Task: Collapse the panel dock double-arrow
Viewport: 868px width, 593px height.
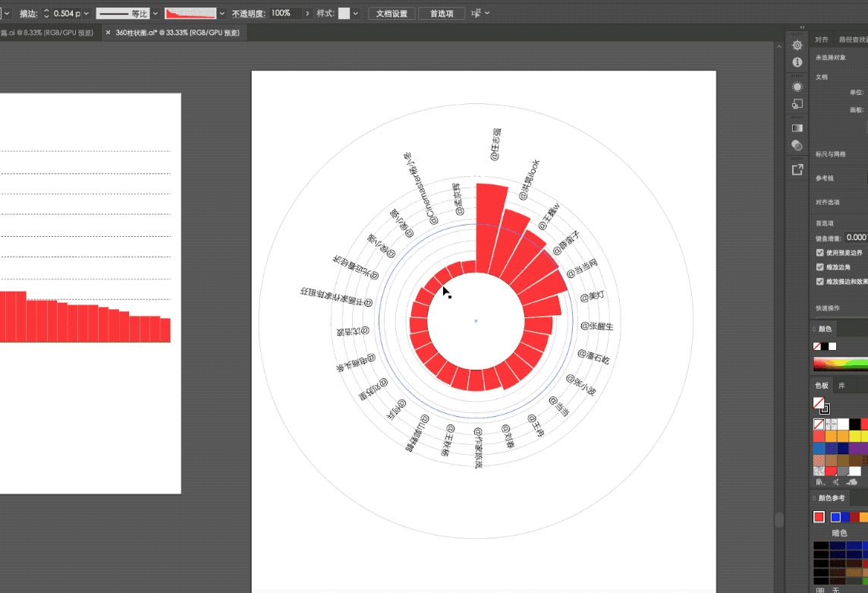Action: (802, 27)
